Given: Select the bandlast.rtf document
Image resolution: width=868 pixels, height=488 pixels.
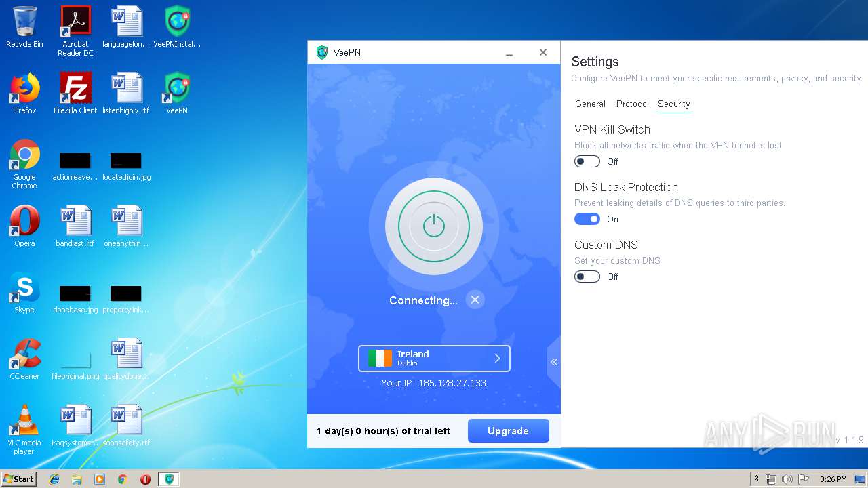Looking at the screenshot, I should tap(75, 226).
